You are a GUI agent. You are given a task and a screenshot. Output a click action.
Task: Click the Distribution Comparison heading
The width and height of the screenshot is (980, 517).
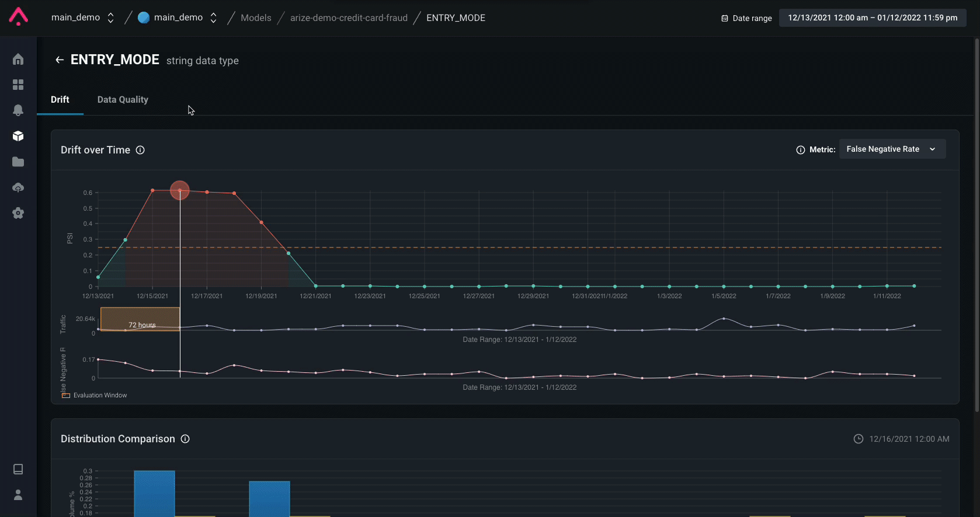[118, 439]
